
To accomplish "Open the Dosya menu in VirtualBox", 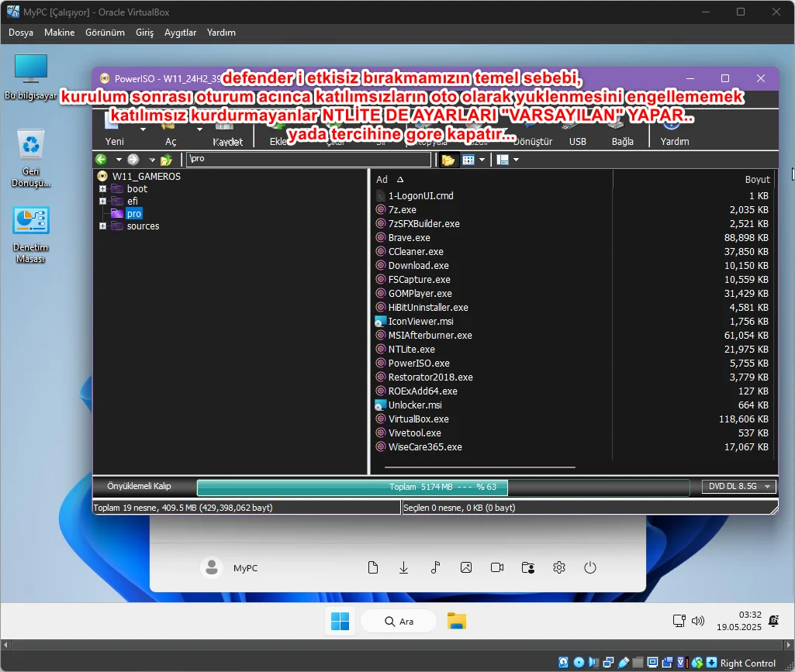I will (x=21, y=33).
